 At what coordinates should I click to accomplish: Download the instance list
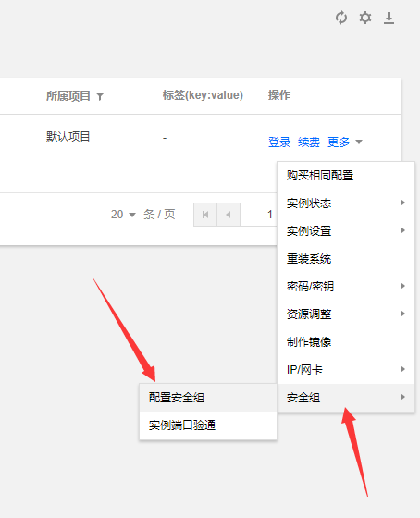tap(389, 18)
